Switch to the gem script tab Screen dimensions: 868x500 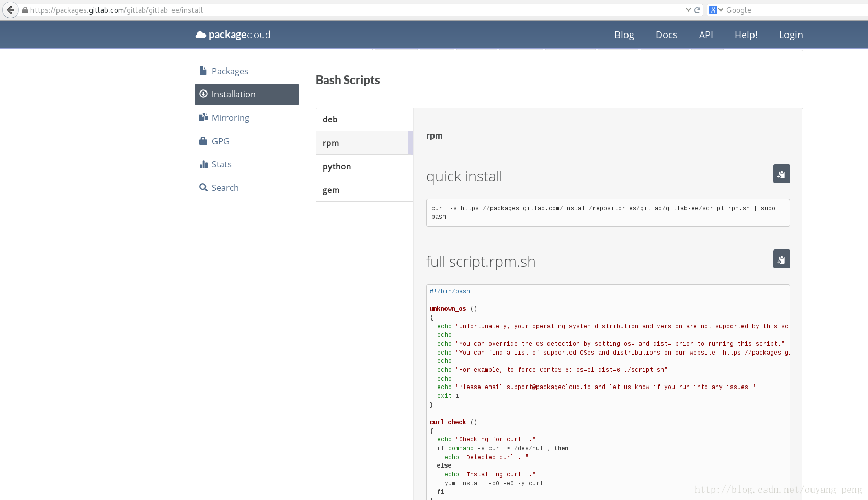point(364,190)
